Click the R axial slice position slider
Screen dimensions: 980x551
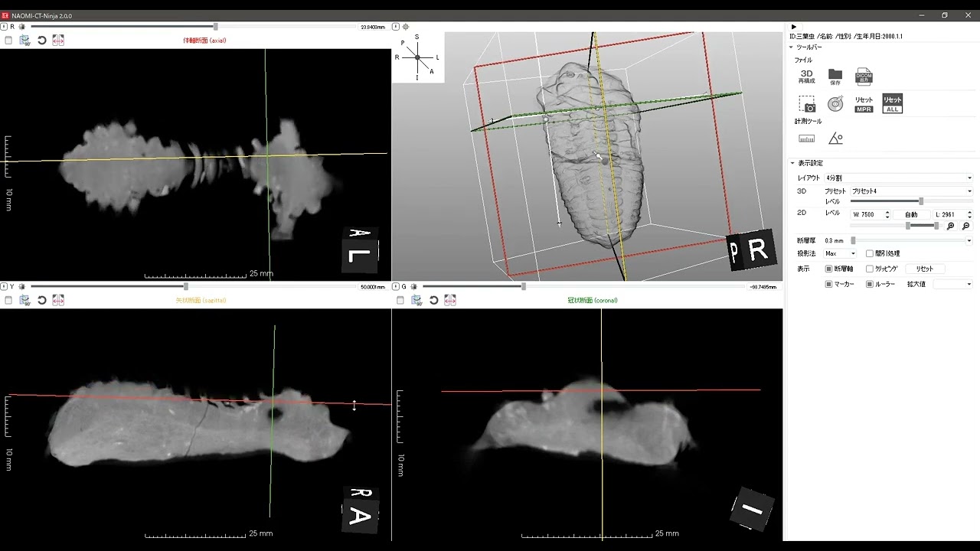point(195,27)
